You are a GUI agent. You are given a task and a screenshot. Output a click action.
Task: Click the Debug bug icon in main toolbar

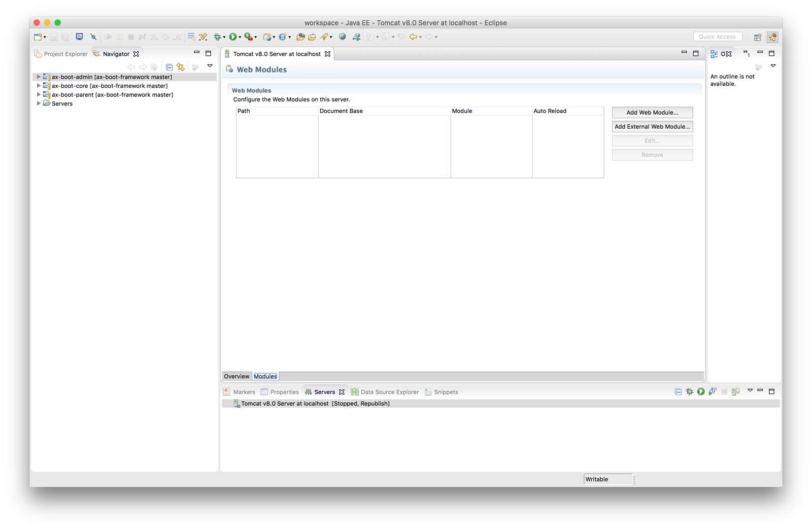(x=217, y=37)
